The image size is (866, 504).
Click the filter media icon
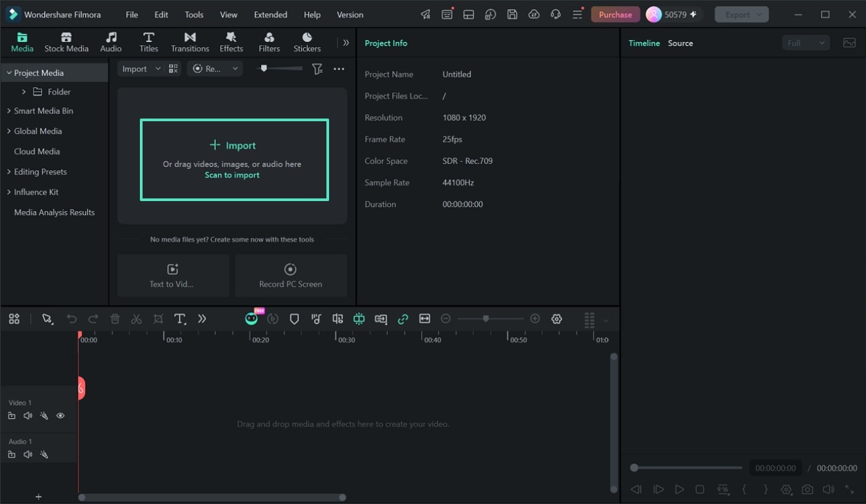(x=318, y=69)
